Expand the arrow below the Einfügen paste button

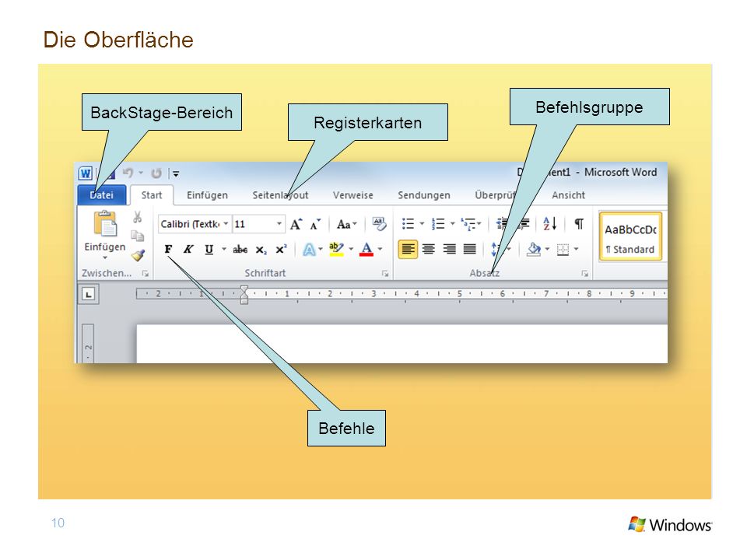pos(105,257)
